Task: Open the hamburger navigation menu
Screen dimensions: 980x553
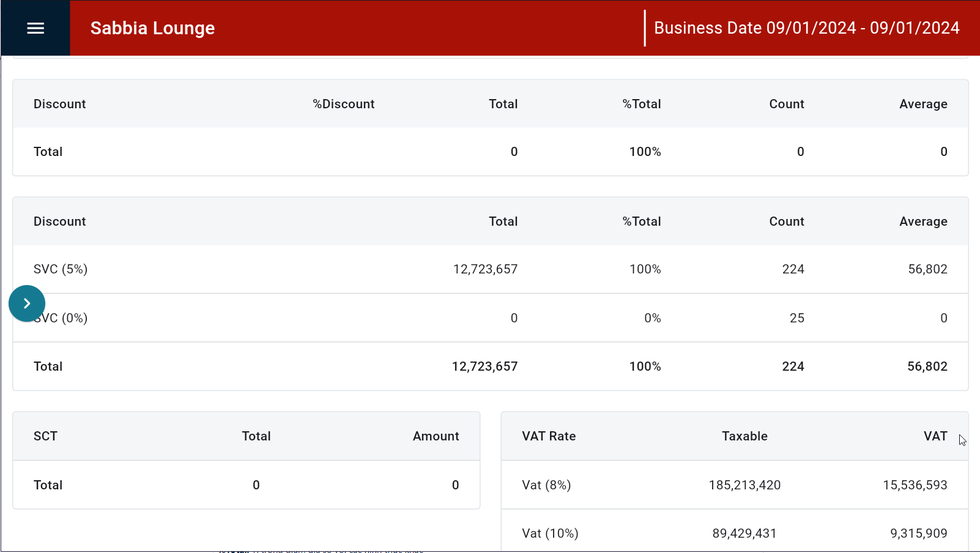Action: pos(35,28)
